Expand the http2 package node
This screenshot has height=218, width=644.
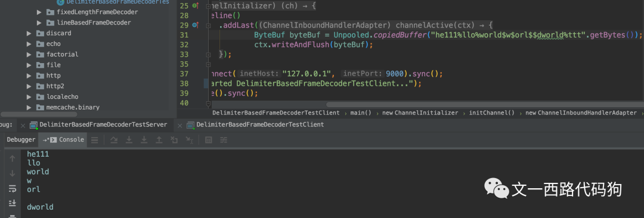point(29,86)
